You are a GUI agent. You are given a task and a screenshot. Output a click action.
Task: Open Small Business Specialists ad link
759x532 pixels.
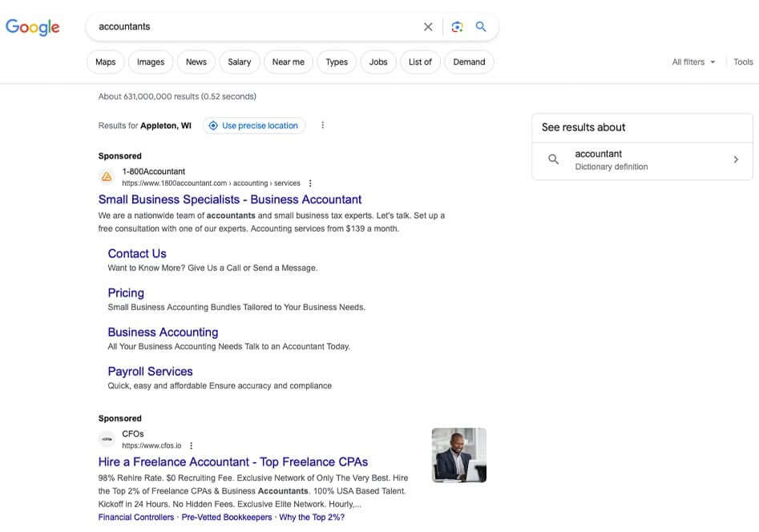[230, 199]
